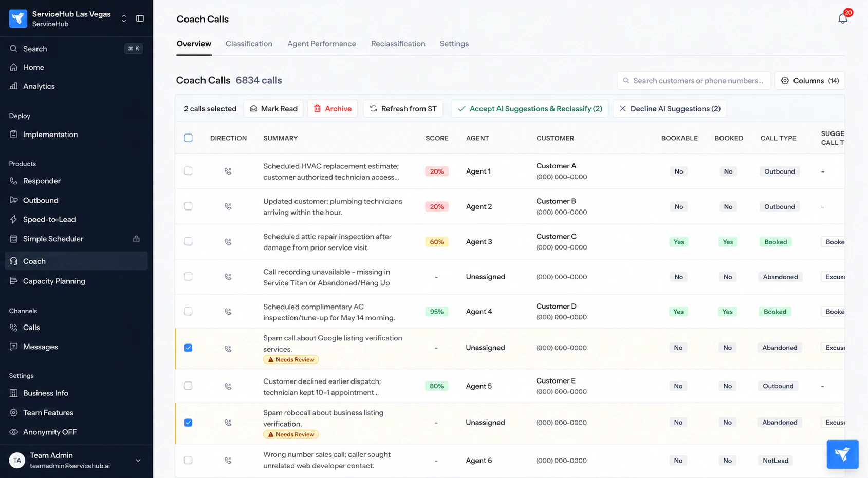Click the Coach headset icon in sidebar

pyautogui.click(x=14, y=261)
